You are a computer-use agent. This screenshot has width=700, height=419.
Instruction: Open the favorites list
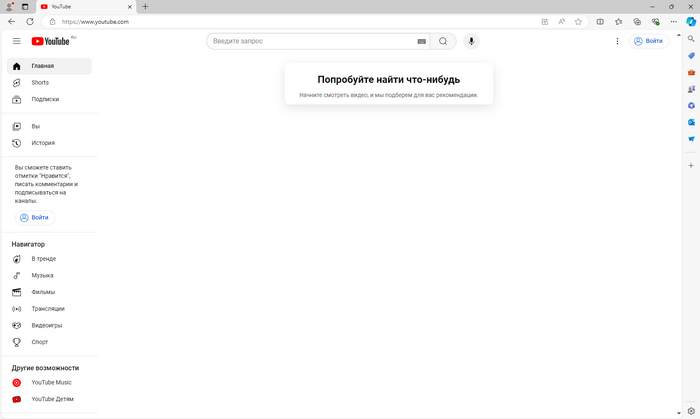coord(618,21)
